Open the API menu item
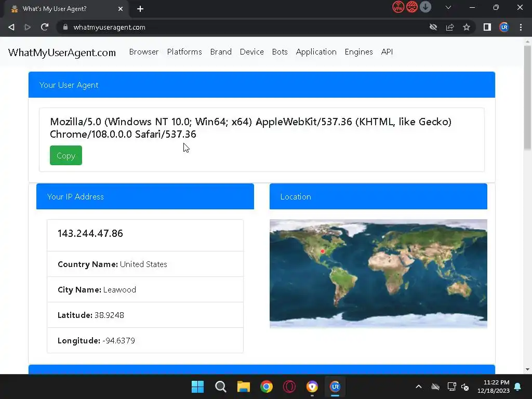532x399 pixels. [387, 52]
